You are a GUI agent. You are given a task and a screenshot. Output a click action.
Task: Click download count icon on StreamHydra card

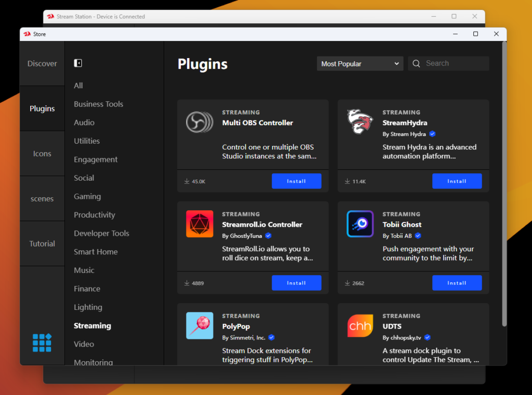347,181
